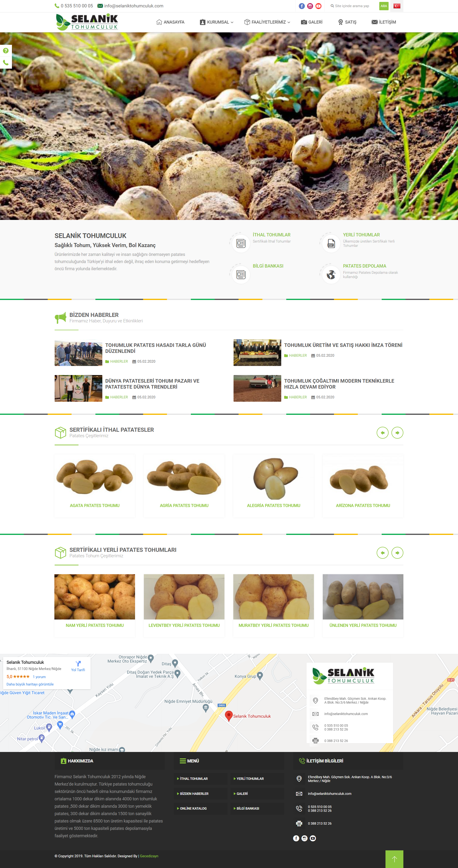Open the Galeri menu item
458x868 pixels.
click(x=312, y=22)
